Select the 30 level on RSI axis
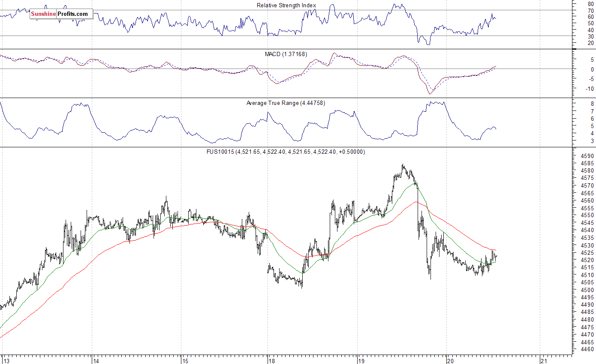 pyautogui.click(x=591, y=36)
